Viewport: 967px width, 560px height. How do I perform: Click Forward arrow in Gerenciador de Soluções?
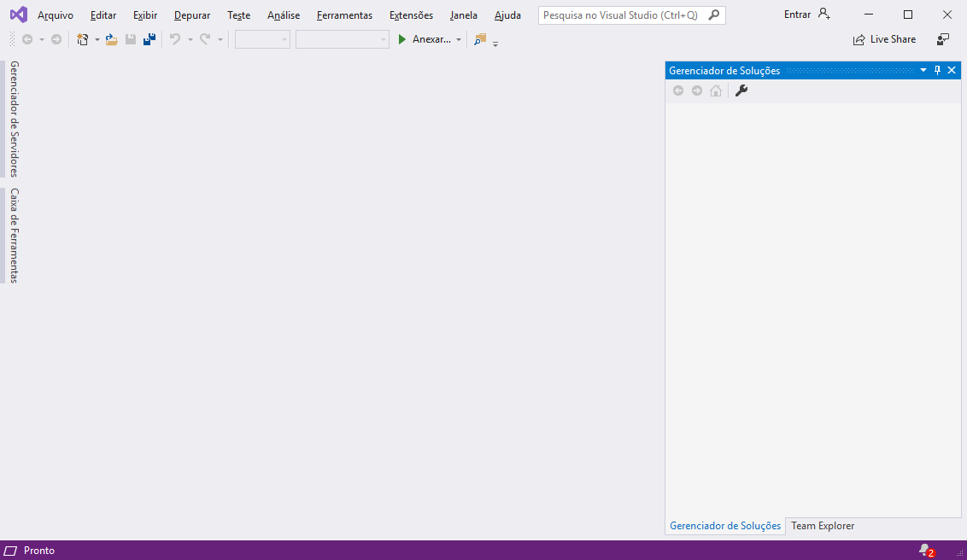(697, 90)
